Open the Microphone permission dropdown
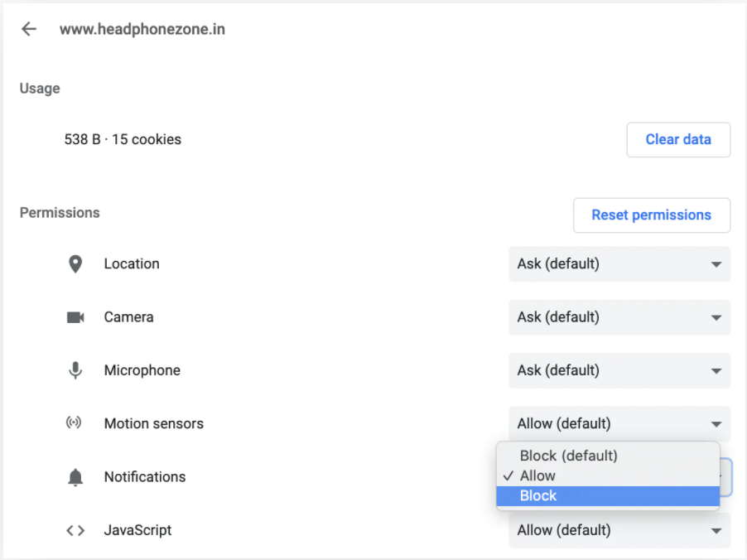The image size is (747, 560). coord(619,370)
